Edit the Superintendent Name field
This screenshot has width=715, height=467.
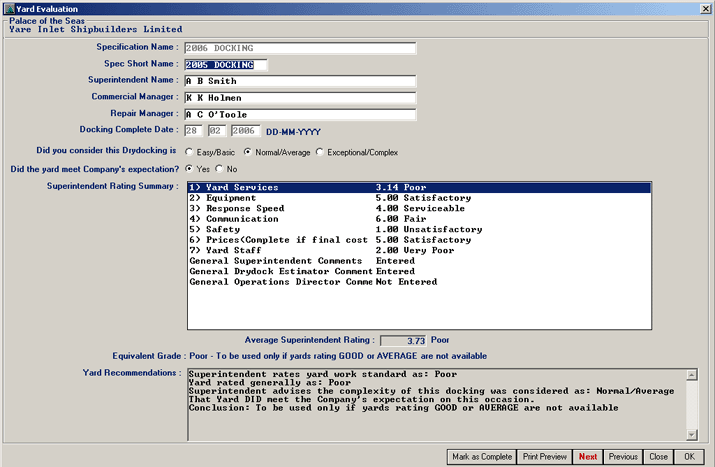299,82
